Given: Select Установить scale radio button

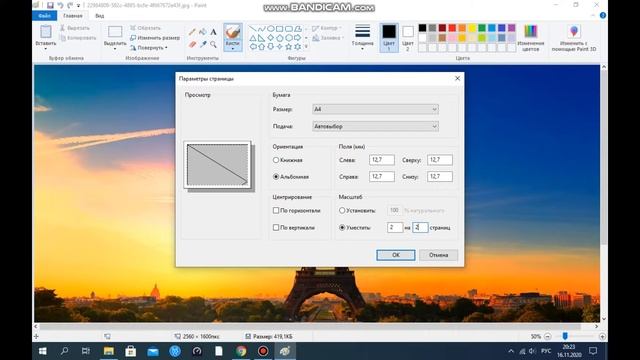Looking at the screenshot, I should point(342,211).
